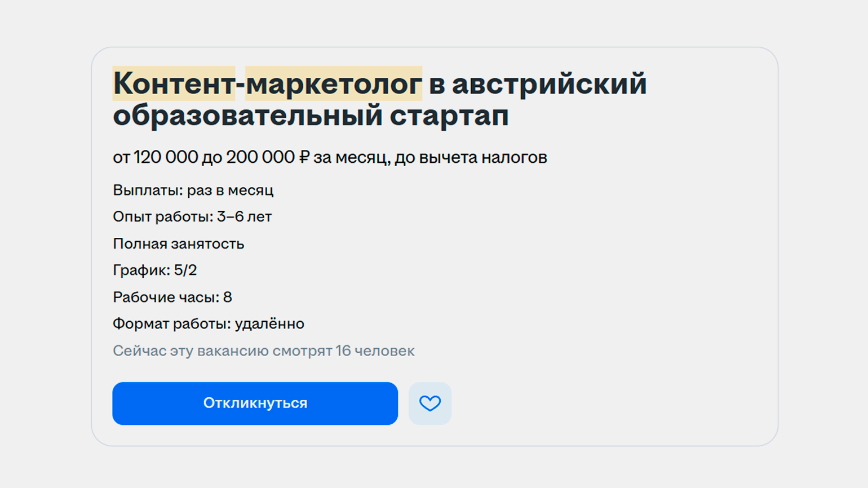Screen dimensions: 868x488
Task: Select the word 'австрийский' in the heading
Action: (x=550, y=83)
